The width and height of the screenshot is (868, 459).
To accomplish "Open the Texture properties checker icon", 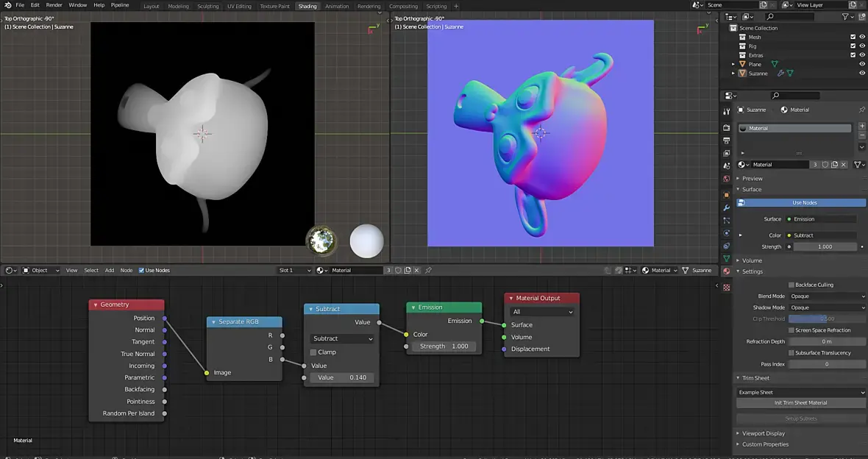I will point(727,287).
